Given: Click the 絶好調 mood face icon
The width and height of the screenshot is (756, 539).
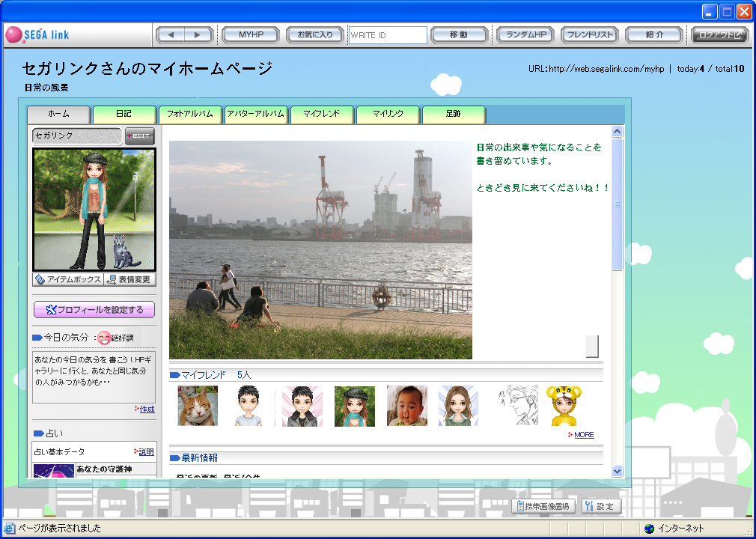Looking at the screenshot, I should [104, 338].
